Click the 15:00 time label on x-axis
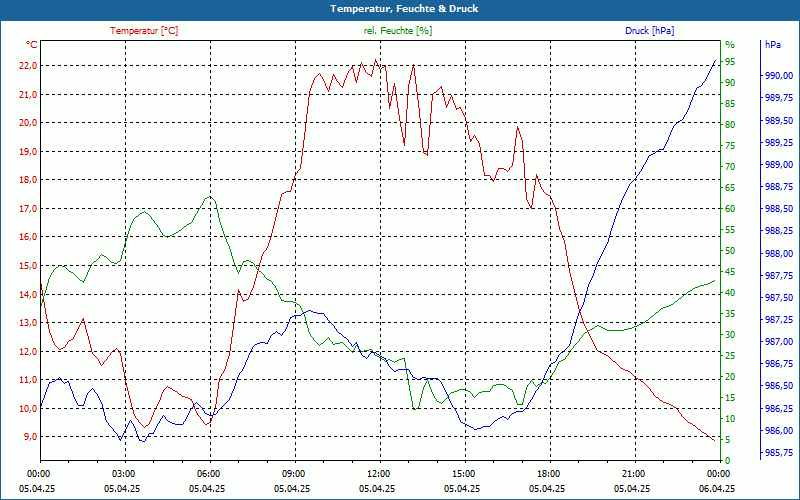The image size is (800, 500). point(463,474)
